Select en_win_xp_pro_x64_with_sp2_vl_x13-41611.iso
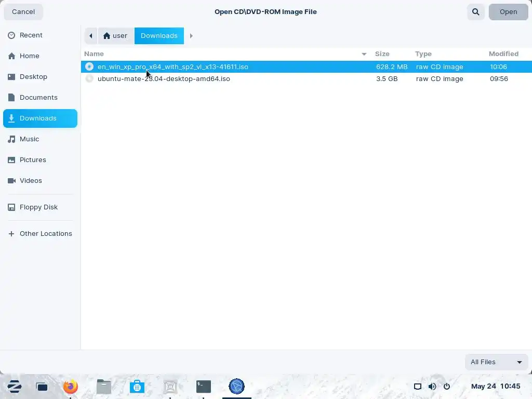The height and width of the screenshot is (399, 532). (307, 66)
